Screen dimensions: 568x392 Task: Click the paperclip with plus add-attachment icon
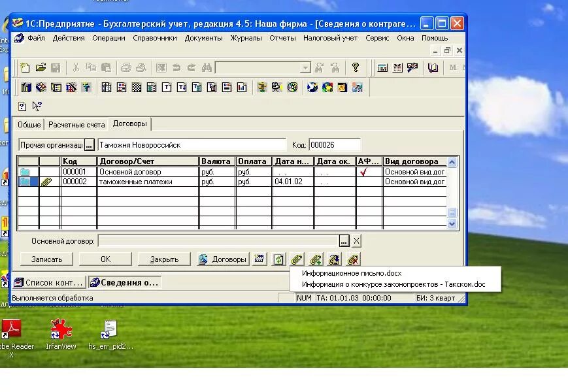[316, 259]
